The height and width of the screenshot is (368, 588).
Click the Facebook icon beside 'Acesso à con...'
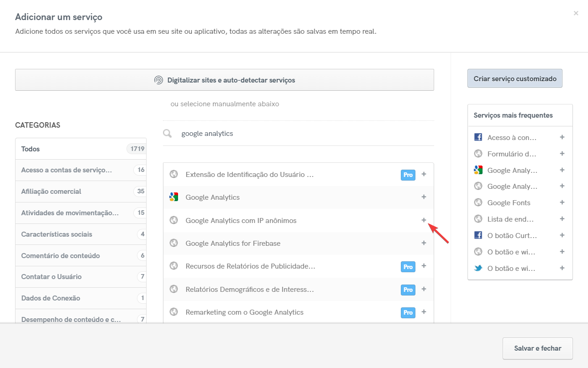(478, 136)
